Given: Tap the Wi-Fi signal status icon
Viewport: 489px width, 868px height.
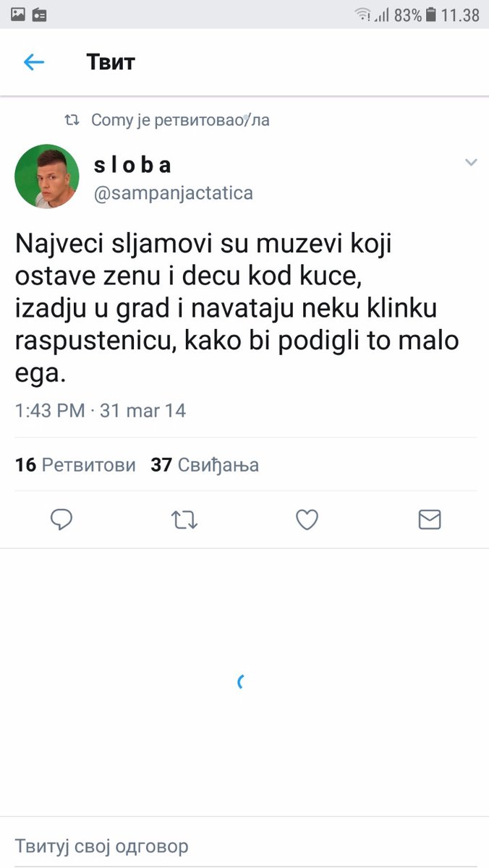Looking at the screenshot, I should click(362, 14).
